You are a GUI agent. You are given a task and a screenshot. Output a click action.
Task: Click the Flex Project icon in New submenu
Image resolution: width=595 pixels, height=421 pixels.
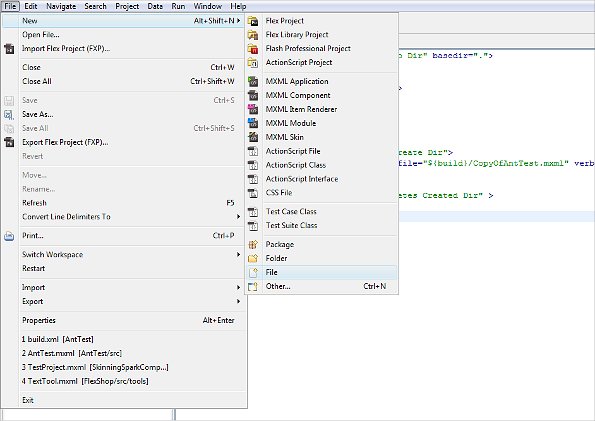(x=253, y=21)
